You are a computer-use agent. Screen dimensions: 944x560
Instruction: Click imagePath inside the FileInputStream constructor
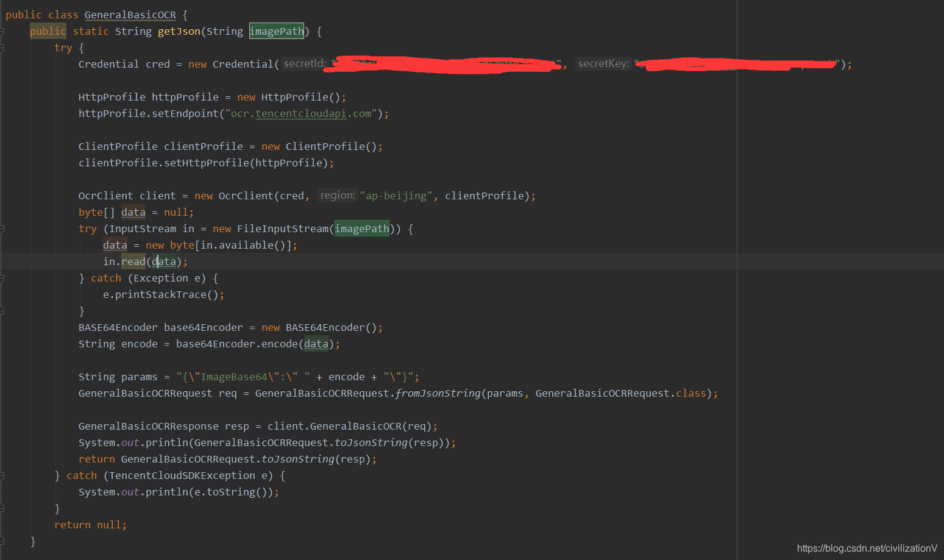[x=362, y=229]
